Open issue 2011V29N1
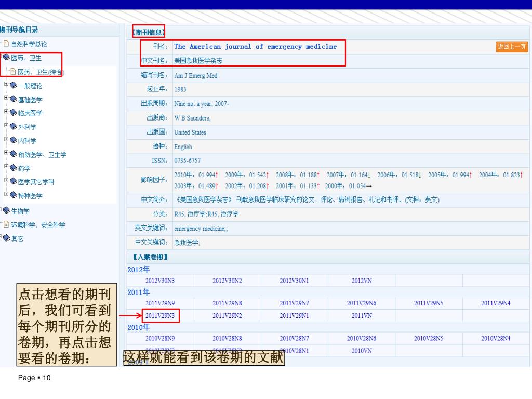Image resolution: width=532 pixels, height=399 pixels. [294, 316]
